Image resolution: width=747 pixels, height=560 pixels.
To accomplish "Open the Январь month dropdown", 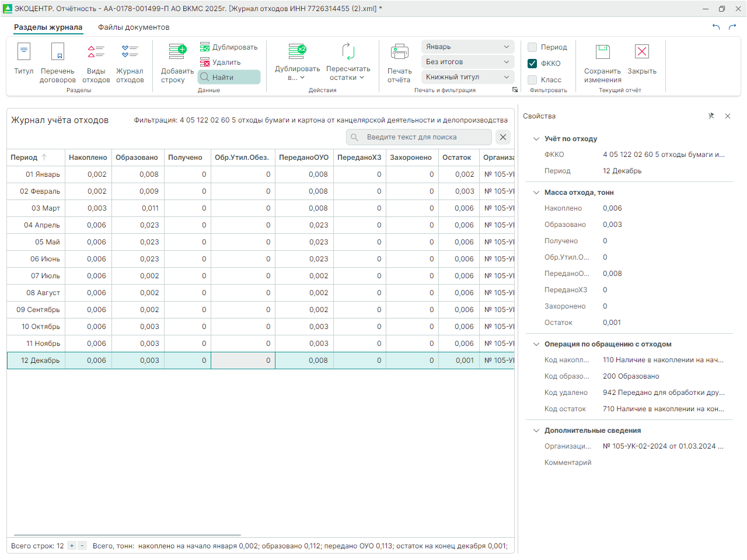I will [467, 47].
